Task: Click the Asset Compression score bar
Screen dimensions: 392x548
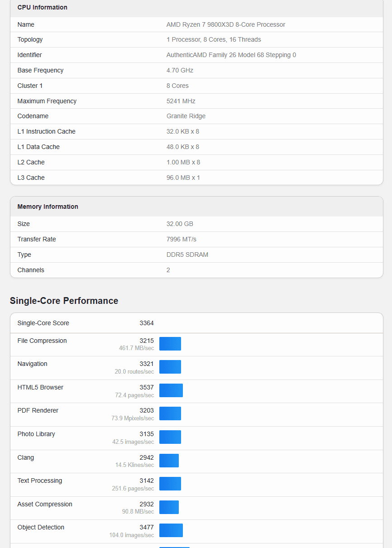Action: tap(169, 507)
